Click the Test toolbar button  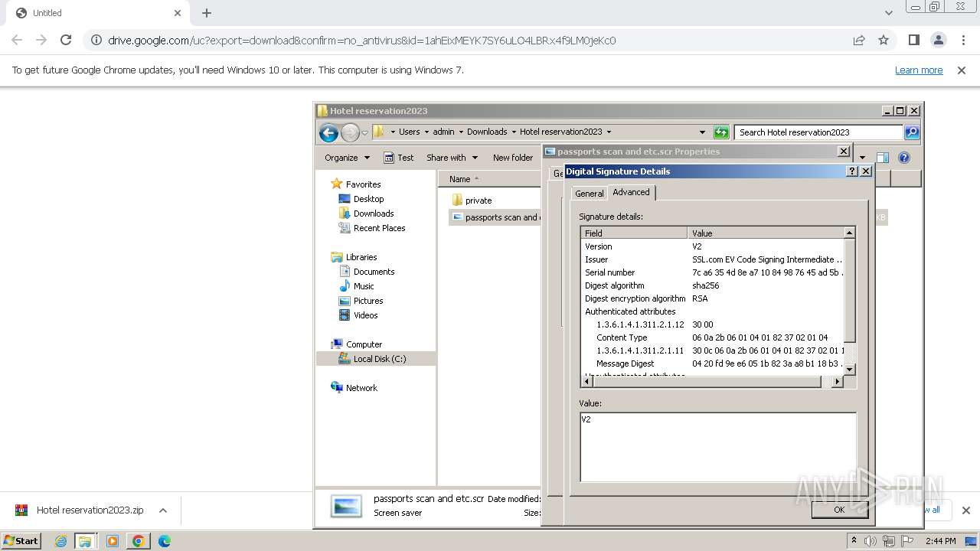[399, 158]
